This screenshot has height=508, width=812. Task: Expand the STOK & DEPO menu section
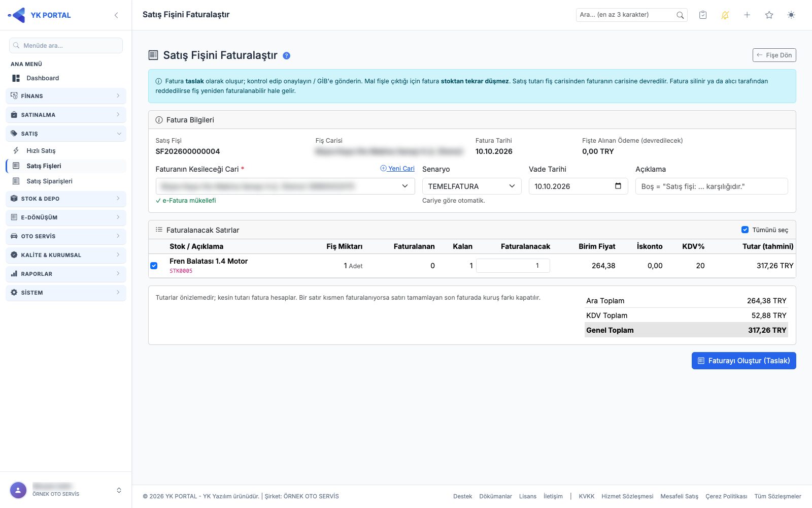(66, 199)
